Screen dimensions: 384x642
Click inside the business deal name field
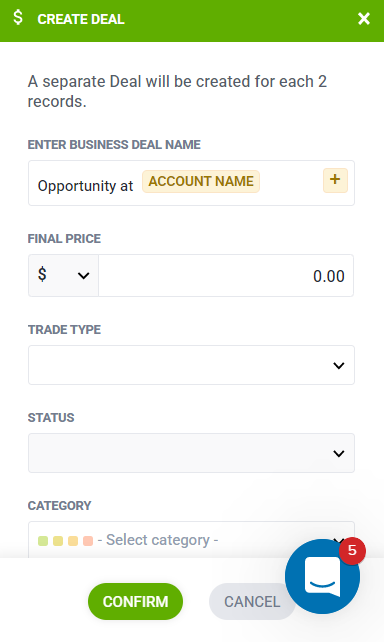pyautogui.click(x=191, y=183)
